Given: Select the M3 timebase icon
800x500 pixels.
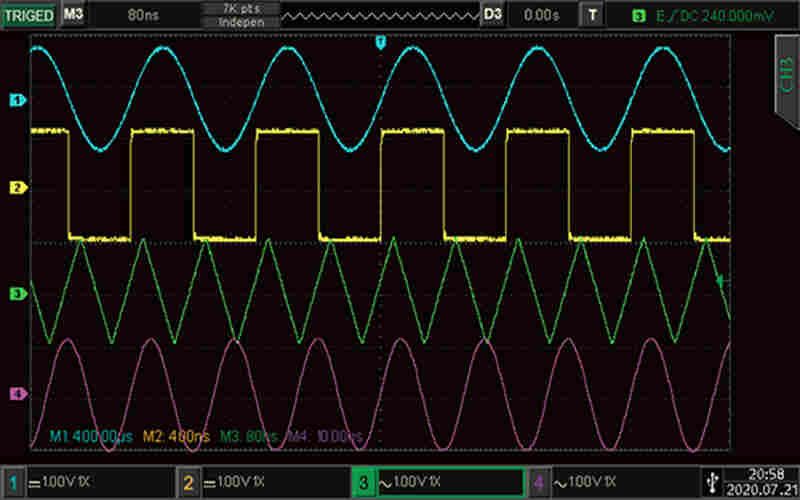Looking at the screenshot, I should click(x=72, y=14).
